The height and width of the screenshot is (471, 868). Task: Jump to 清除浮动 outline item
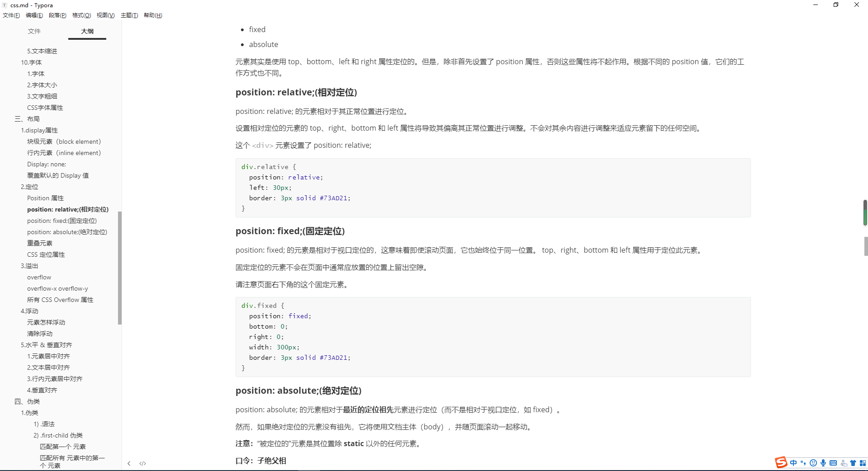(x=40, y=334)
